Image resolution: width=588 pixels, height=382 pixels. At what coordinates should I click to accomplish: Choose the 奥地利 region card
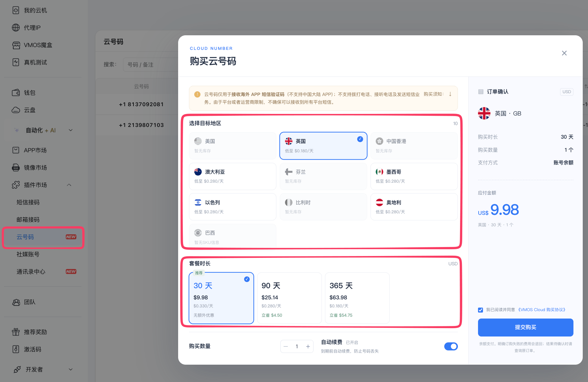(x=414, y=207)
